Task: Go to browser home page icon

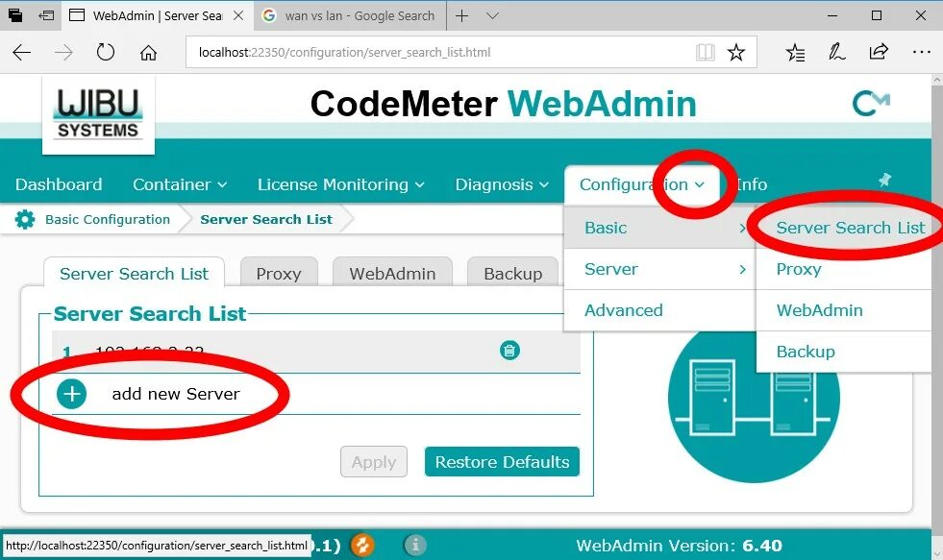Action: pyautogui.click(x=148, y=53)
